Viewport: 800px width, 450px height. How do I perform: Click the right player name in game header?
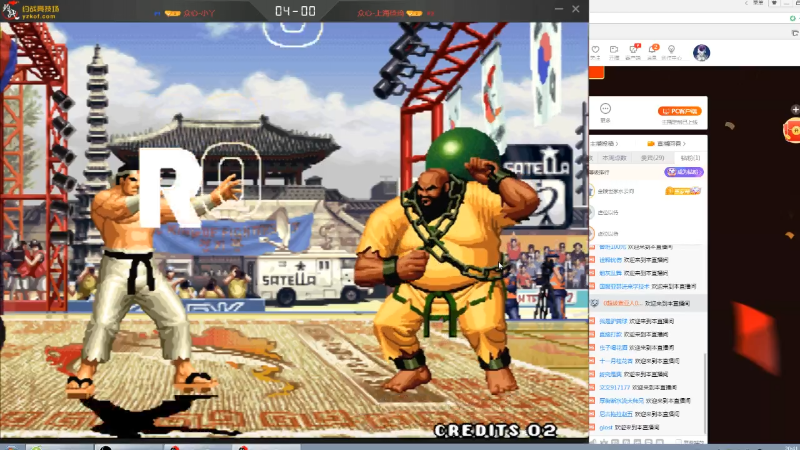coord(380,13)
